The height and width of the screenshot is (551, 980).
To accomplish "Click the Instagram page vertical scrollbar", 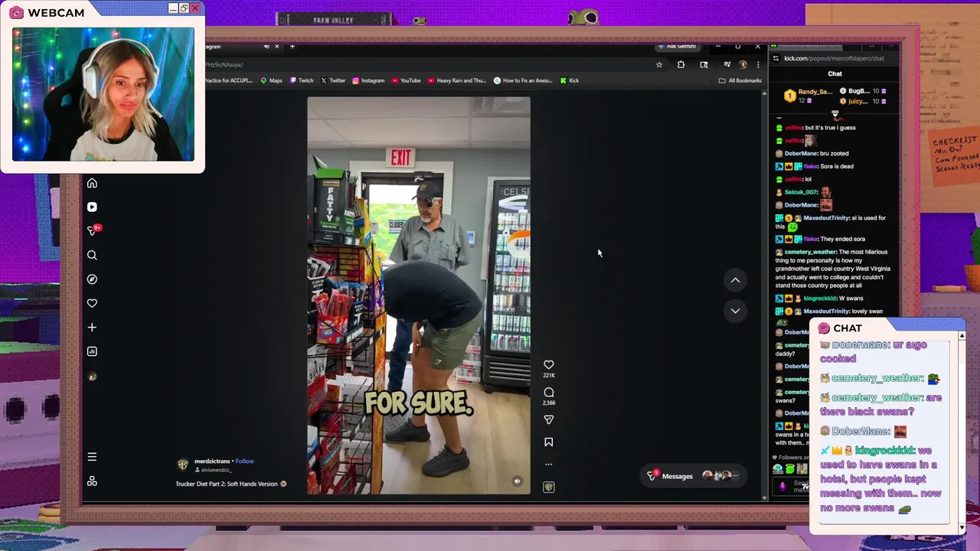I will (x=764, y=295).
